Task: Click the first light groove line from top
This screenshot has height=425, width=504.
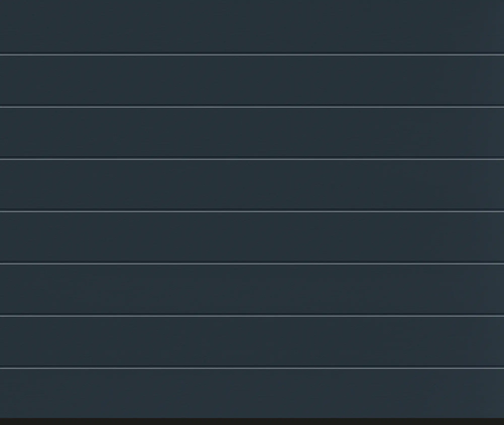Action: 252,54
